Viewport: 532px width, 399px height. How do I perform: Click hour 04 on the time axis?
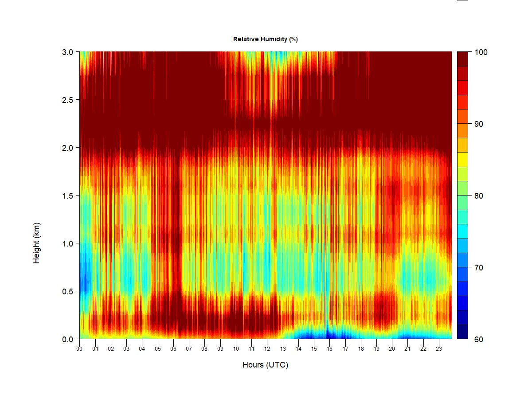[x=142, y=349]
